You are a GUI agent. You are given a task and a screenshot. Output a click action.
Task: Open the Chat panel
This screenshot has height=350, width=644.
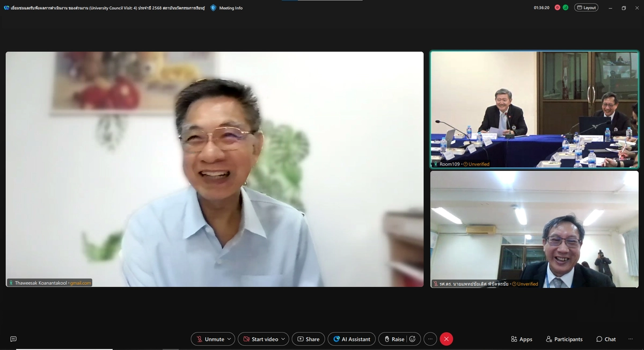606,339
